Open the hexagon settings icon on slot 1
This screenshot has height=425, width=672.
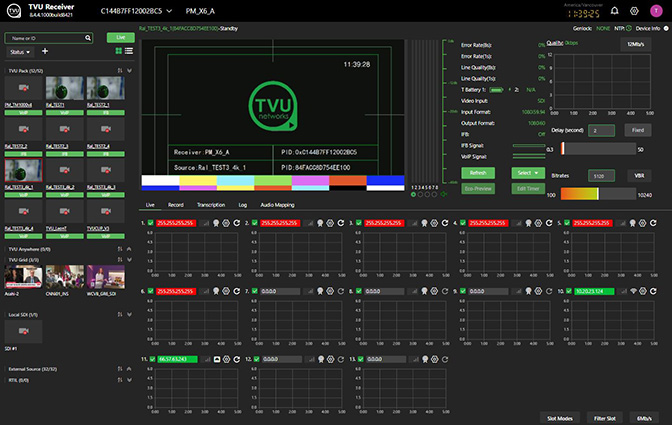[226, 223]
